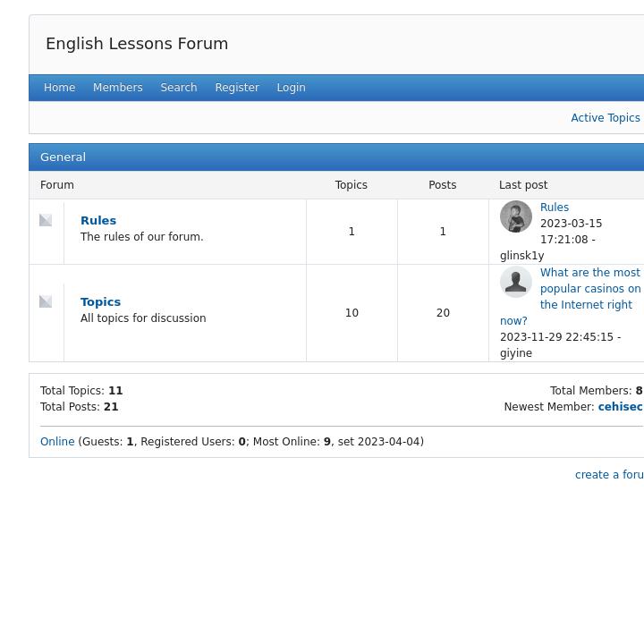Viewport: 644px width, 644px height.
Task: View the newest member cehisec's profile
Action: [x=620, y=407]
